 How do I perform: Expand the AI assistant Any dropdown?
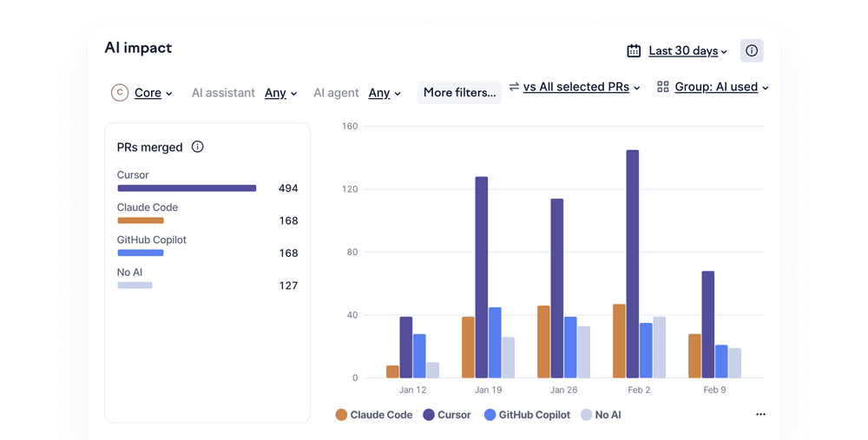coord(280,93)
